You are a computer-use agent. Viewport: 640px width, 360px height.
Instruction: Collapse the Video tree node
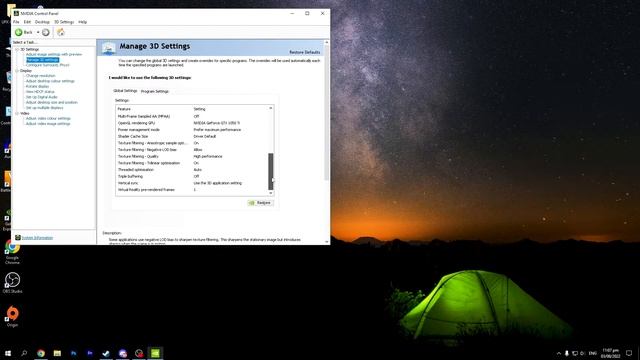pyautogui.click(x=17, y=113)
